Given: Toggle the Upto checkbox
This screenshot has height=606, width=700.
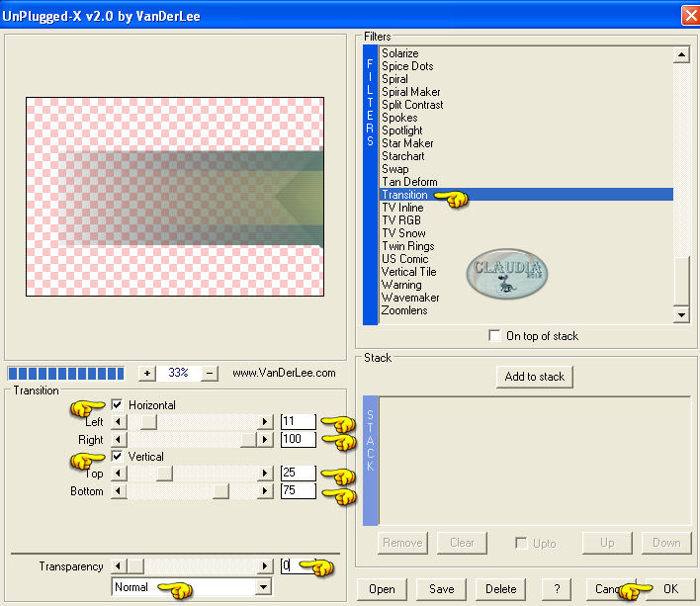Looking at the screenshot, I should 521,543.
